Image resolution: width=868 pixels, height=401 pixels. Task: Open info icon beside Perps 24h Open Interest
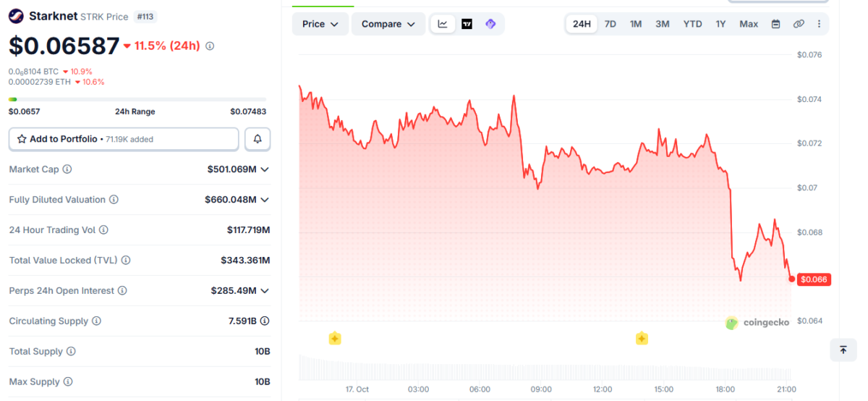(x=122, y=291)
